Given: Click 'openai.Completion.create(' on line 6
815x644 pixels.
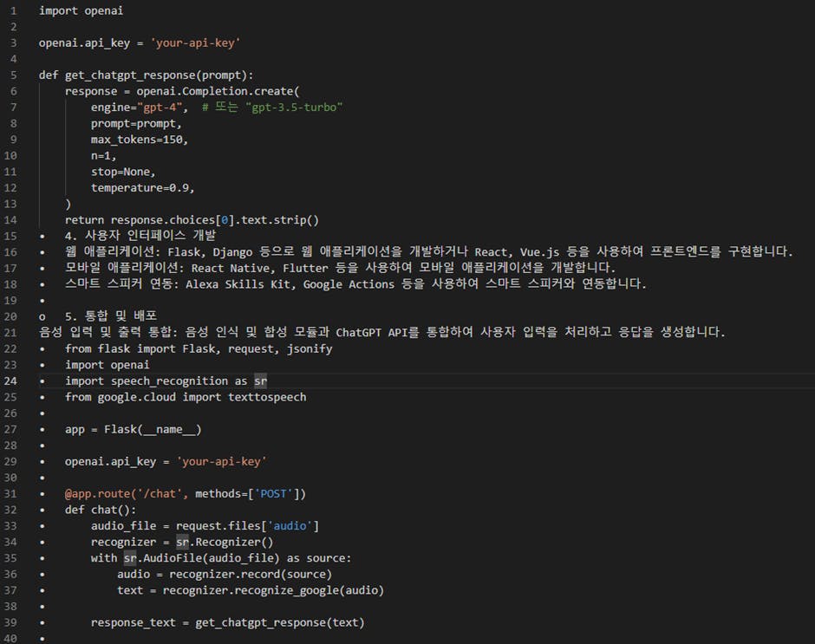Looking at the screenshot, I should 218,92.
